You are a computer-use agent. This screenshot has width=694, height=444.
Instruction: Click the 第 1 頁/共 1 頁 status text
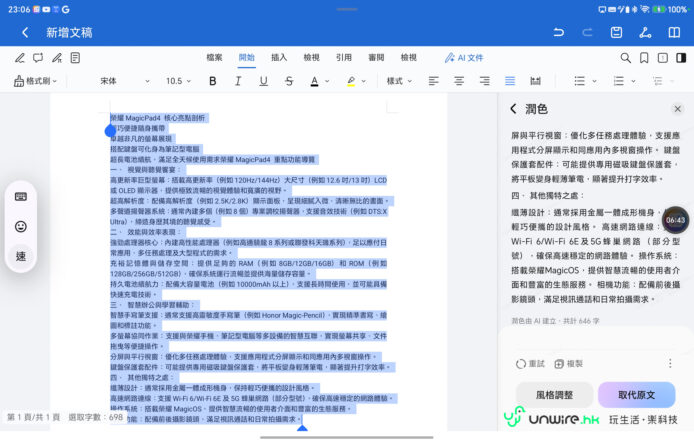coord(34,417)
